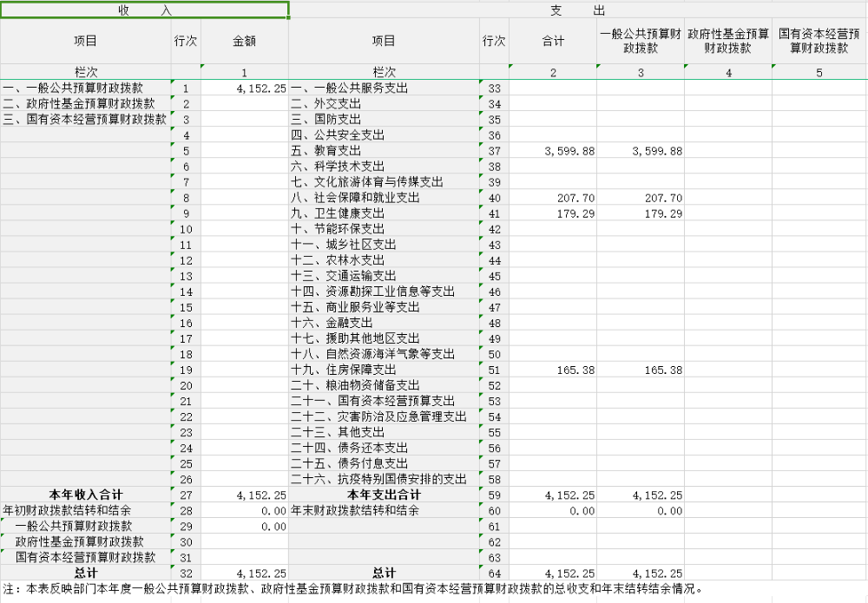Select the 年末财政拨款结转和结余 cell
The image size is (868, 603).
[384, 510]
